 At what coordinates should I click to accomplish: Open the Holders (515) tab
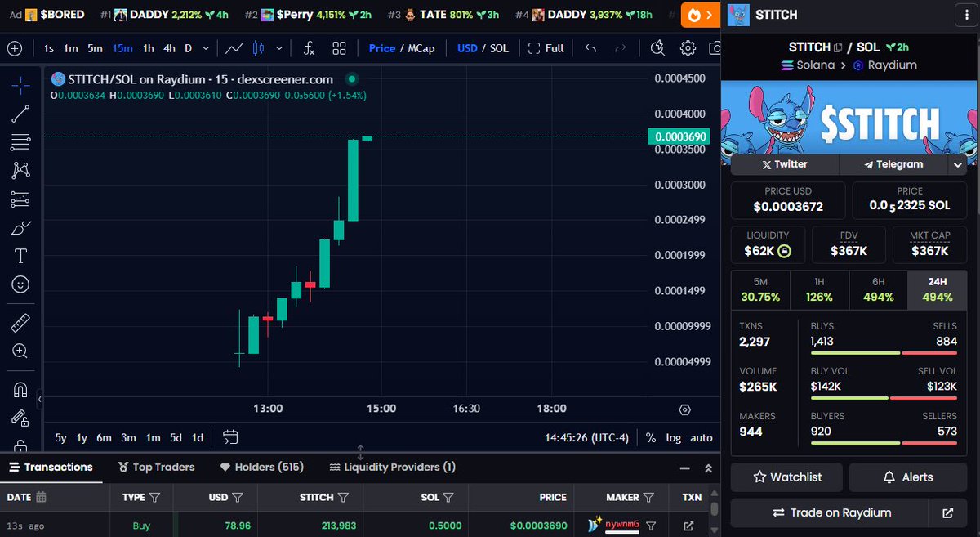click(262, 468)
